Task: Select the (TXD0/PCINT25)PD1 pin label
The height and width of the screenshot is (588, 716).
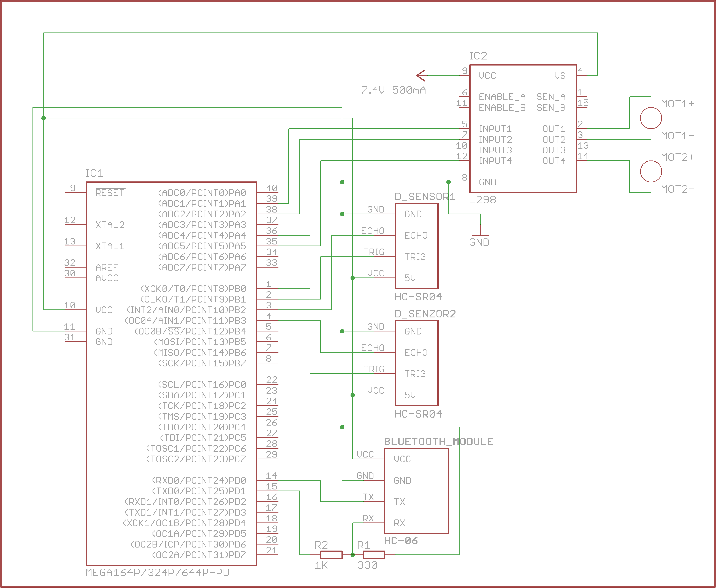Action: pos(199,491)
